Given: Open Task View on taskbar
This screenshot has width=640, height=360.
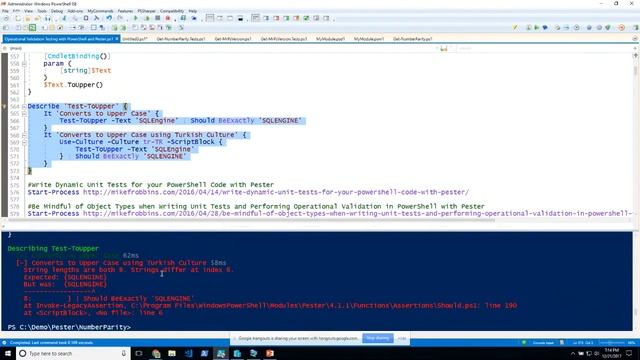Looking at the screenshot, I should (139, 353).
